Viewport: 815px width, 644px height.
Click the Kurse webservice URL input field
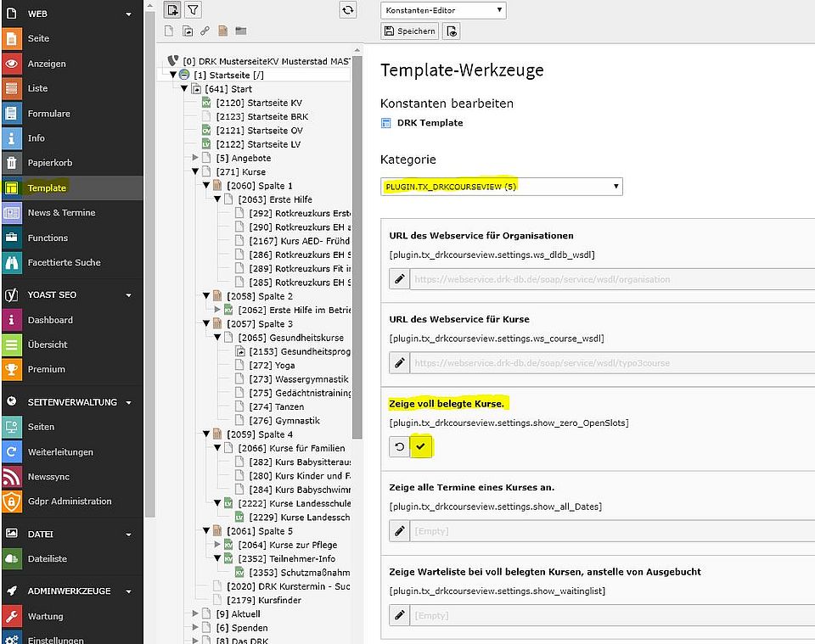pos(611,362)
